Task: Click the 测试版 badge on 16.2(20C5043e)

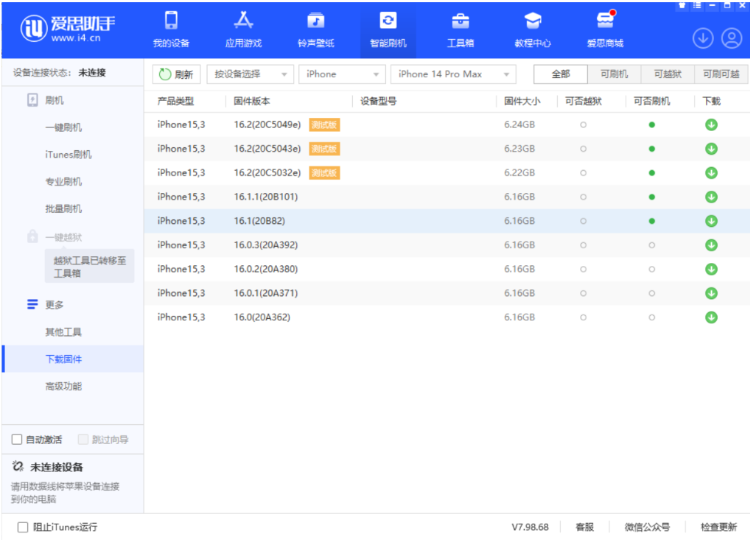Action: coord(324,149)
